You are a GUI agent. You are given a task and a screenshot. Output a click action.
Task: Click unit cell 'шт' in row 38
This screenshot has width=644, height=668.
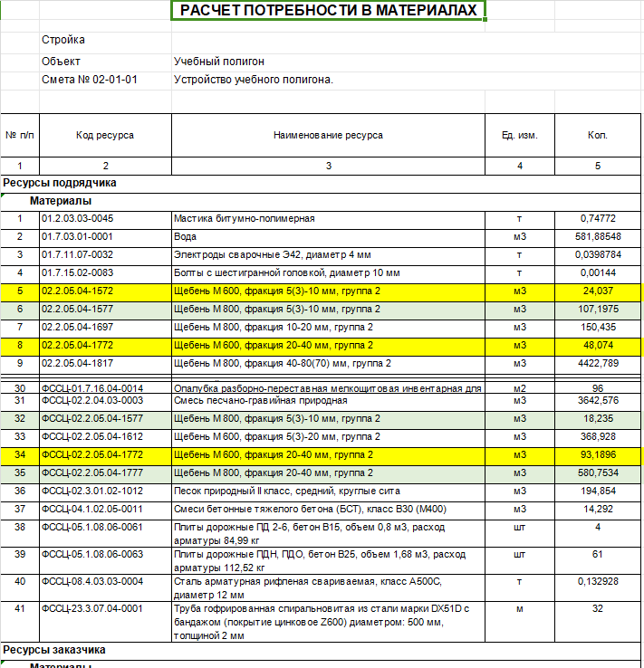[520, 534]
